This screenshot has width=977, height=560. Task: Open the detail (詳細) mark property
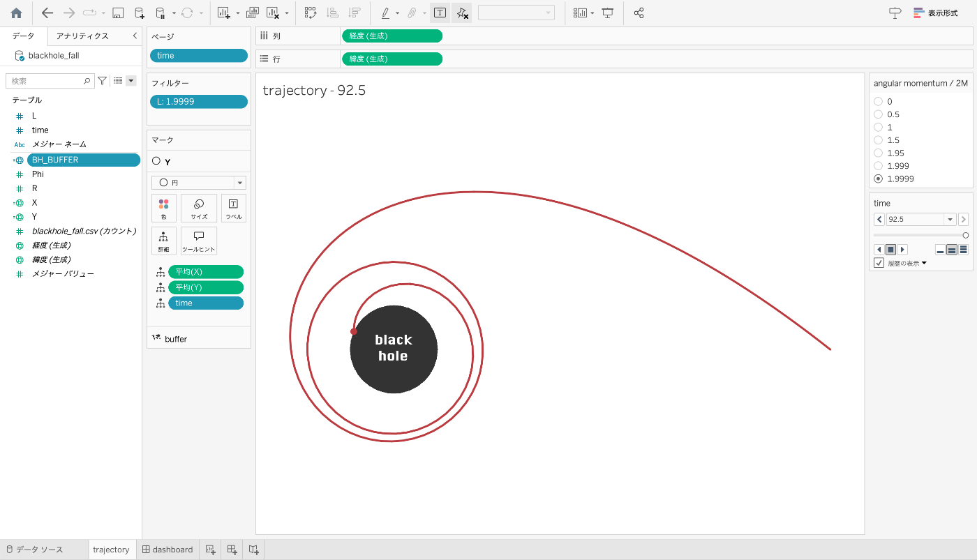[x=163, y=241]
